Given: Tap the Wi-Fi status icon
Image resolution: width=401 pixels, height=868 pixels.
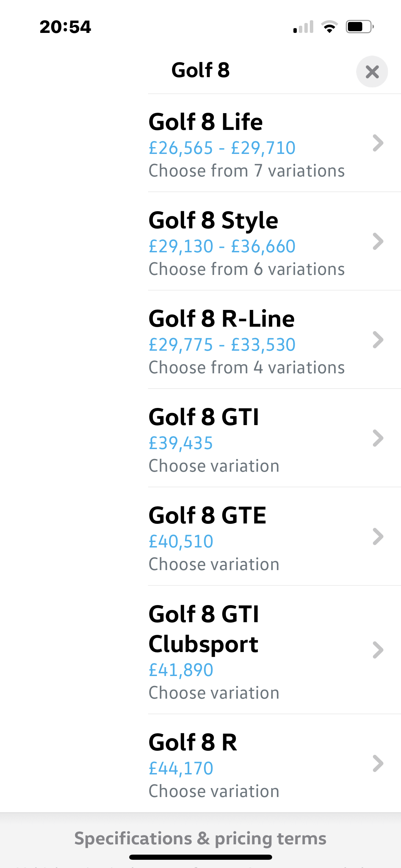Looking at the screenshot, I should pos(329,27).
